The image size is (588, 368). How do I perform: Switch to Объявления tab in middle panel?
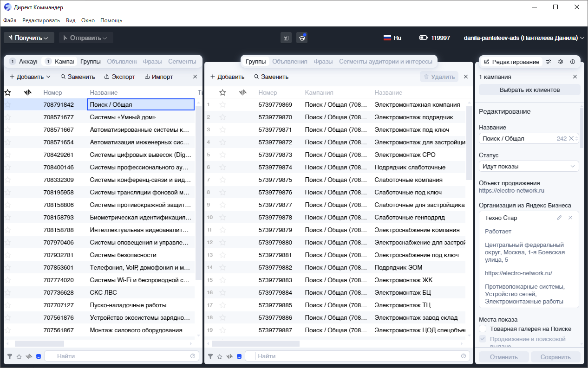[290, 61]
